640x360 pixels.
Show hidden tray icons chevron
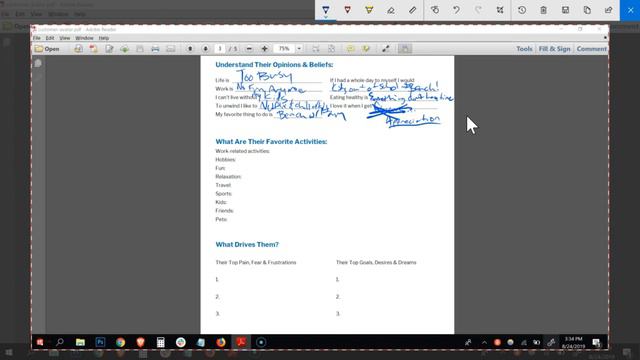tap(484, 342)
